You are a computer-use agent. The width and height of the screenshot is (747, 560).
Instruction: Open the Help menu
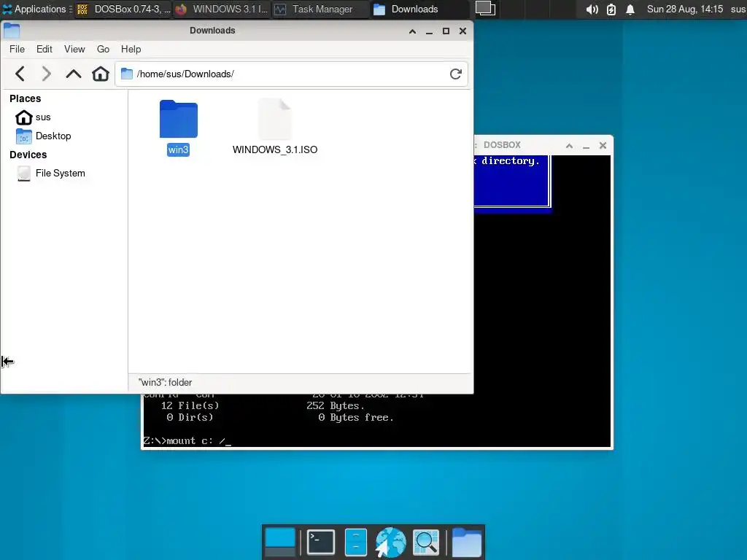pyautogui.click(x=131, y=49)
